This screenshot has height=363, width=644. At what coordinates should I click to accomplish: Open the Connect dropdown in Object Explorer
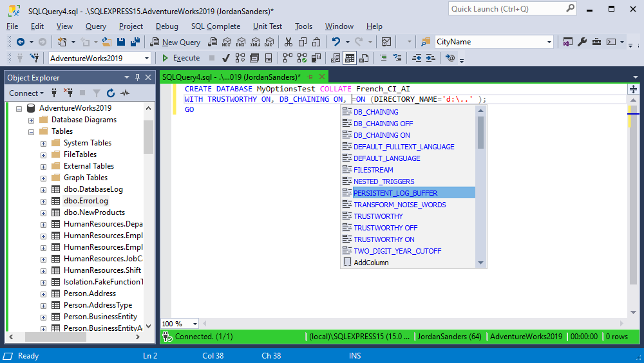tap(26, 93)
